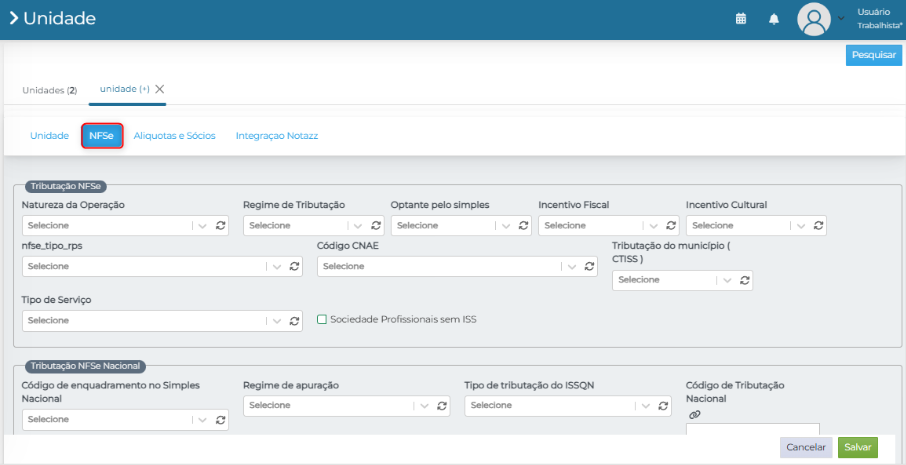
Task: Refresh nfse_tipo_rps options
Action: click(294, 266)
